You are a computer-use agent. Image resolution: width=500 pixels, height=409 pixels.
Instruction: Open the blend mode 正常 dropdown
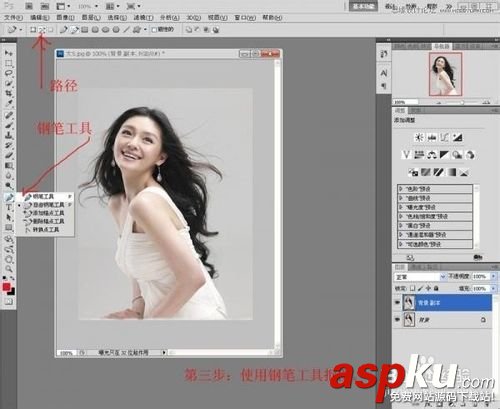point(420,277)
